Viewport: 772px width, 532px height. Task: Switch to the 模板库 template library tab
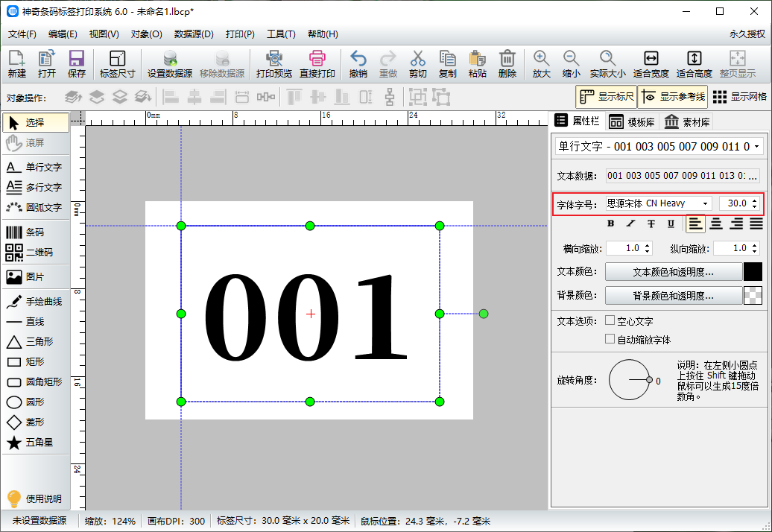tap(632, 122)
